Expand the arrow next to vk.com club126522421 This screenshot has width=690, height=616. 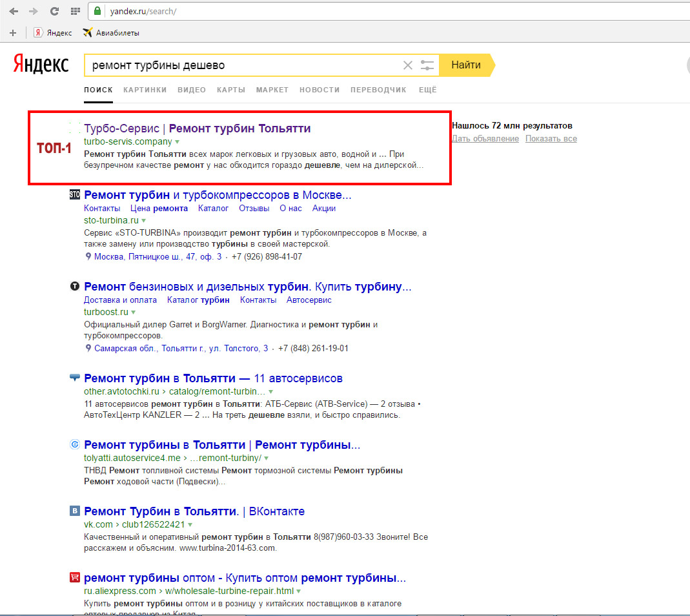(190, 525)
